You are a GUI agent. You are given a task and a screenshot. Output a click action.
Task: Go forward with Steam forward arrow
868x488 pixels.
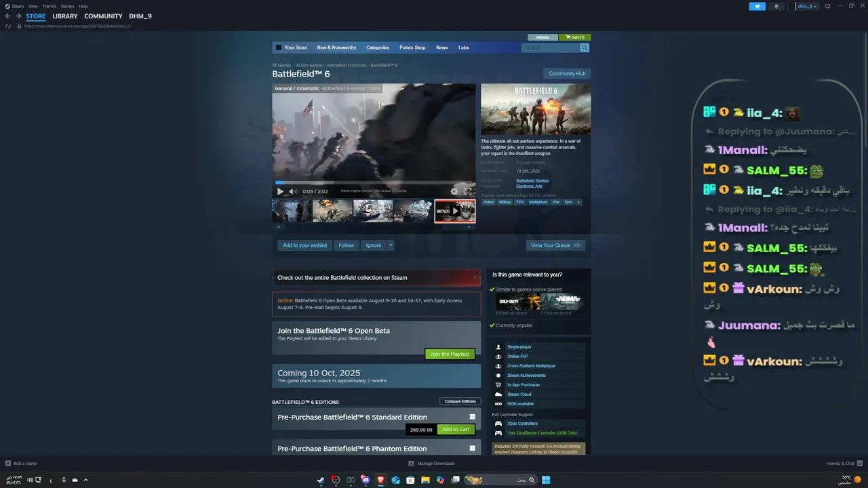coord(18,16)
